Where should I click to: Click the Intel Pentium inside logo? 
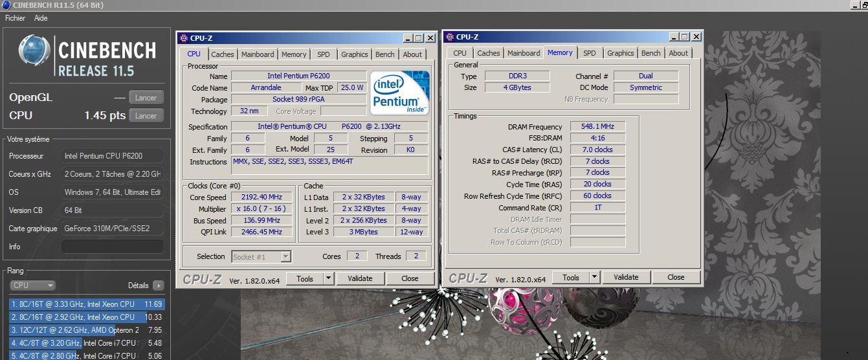coord(400,93)
